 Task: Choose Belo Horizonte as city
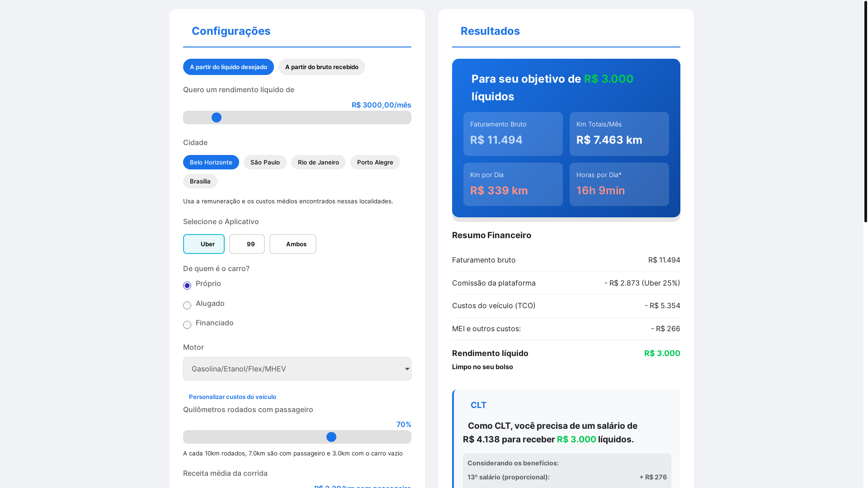point(211,162)
